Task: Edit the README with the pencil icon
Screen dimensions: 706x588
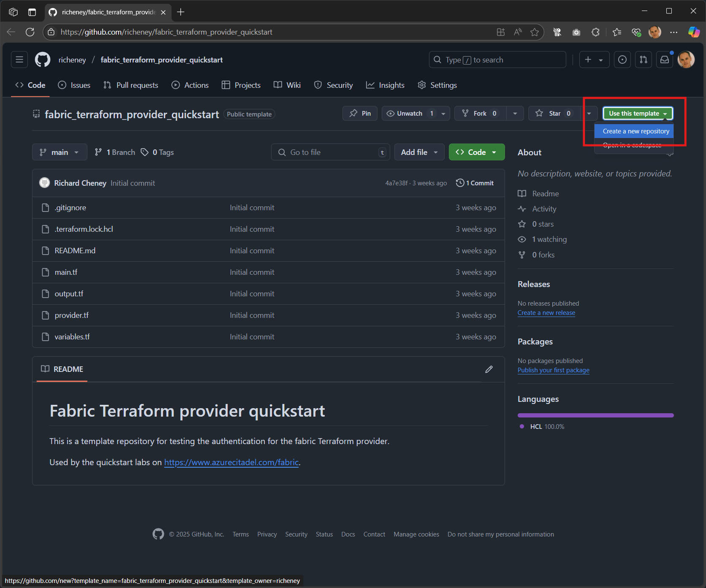Action: (489, 369)
